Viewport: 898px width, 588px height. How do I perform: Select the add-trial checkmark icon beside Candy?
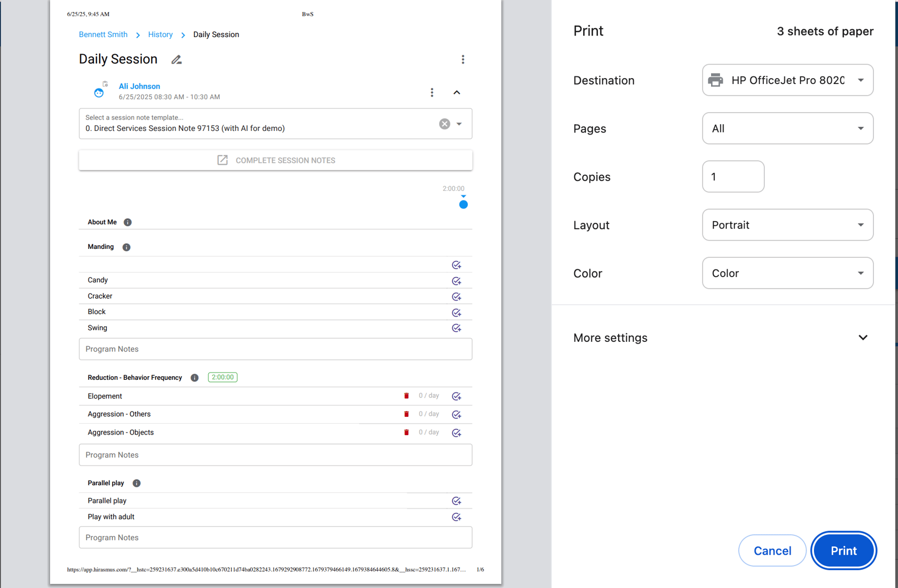pos(457,281)
